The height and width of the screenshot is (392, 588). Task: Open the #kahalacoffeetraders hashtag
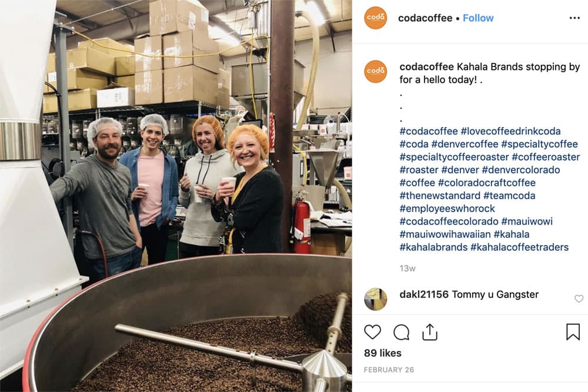point(519,247)
